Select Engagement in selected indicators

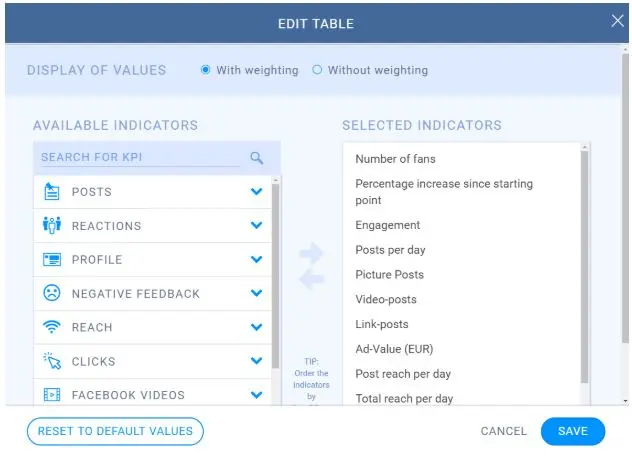click(388, 225)
